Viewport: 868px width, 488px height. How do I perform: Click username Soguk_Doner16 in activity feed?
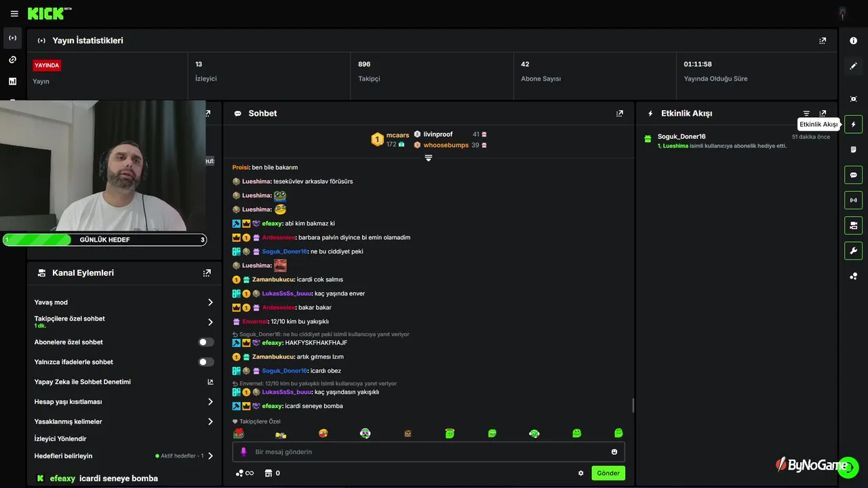(x=682, y=136)
